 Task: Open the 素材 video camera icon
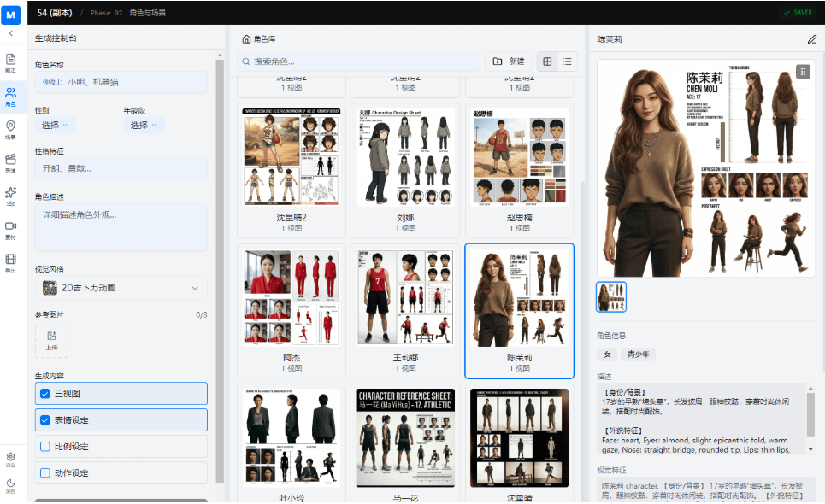10,229
